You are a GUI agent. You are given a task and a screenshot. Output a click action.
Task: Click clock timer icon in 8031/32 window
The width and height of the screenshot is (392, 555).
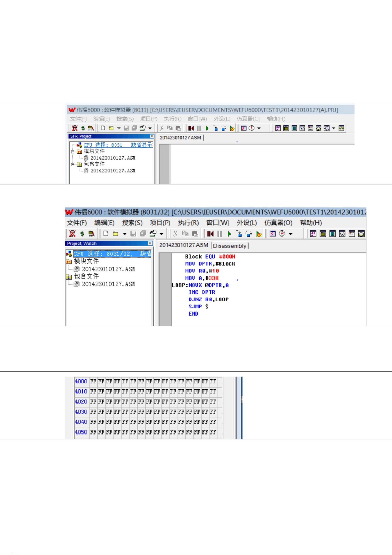point(282,233)
